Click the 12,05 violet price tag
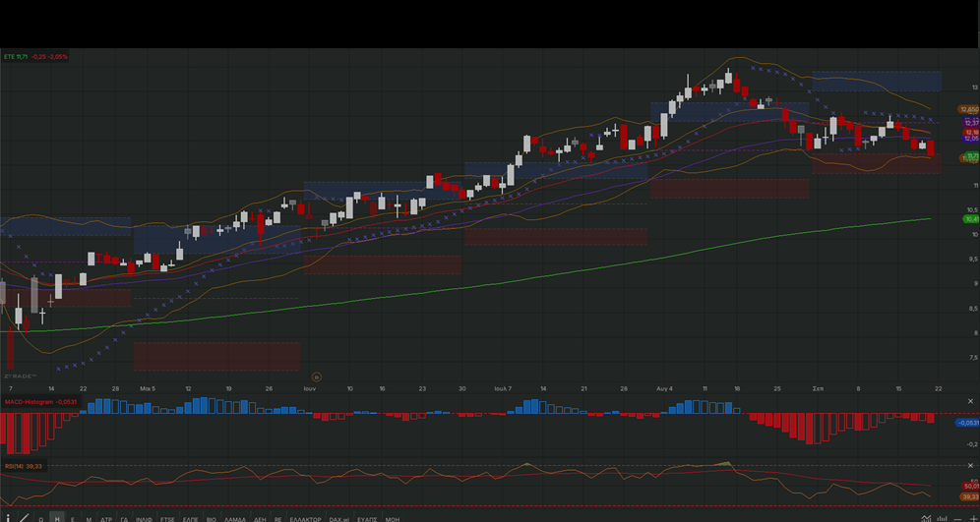 (971, 139)
